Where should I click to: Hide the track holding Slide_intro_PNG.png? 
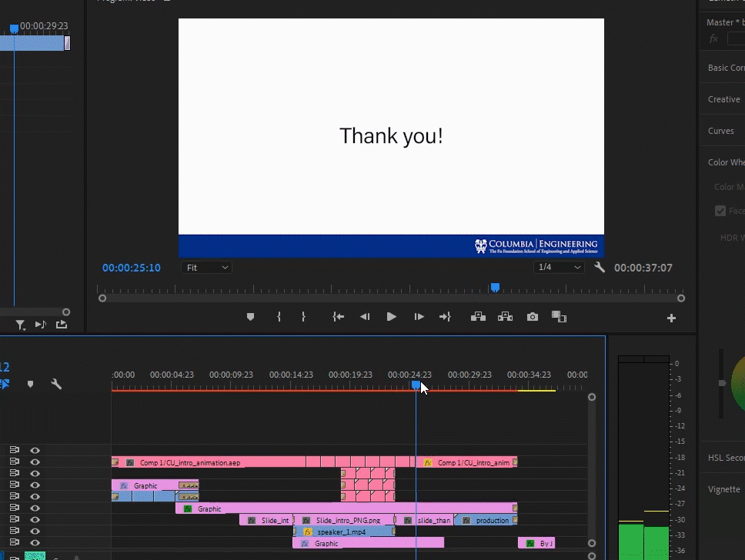35,520
